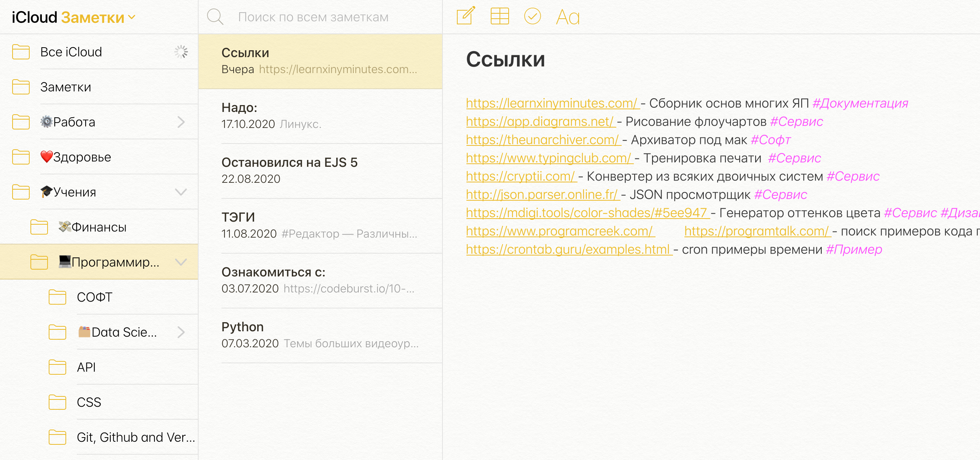Click the folder icon next to СОФТ

(x=57, y=297)
